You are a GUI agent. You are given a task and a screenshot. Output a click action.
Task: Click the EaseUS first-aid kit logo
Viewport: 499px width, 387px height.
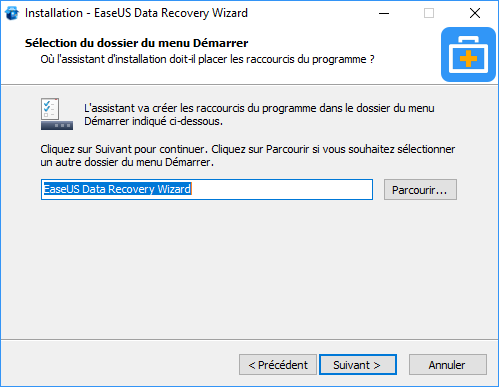tap(468, 54)
